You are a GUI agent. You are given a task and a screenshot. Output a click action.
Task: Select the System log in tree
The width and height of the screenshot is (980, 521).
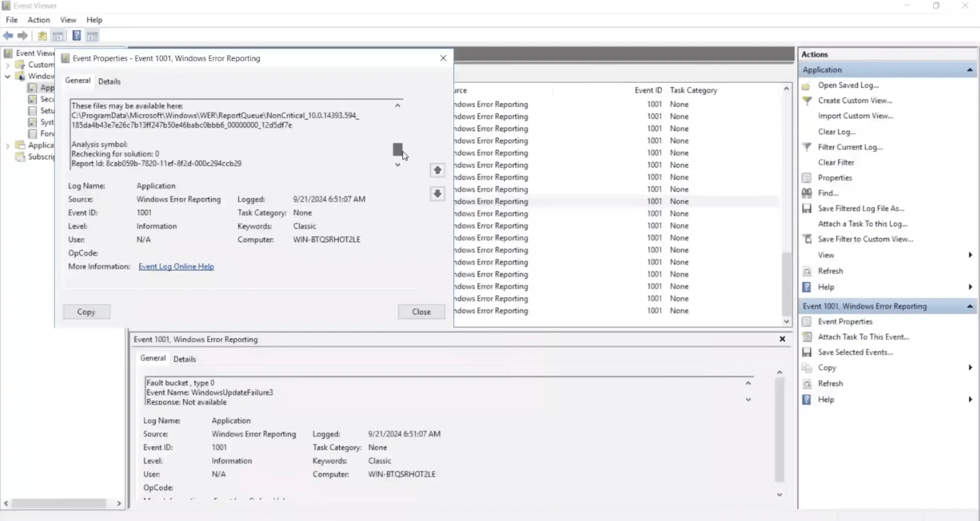point(47,122)
